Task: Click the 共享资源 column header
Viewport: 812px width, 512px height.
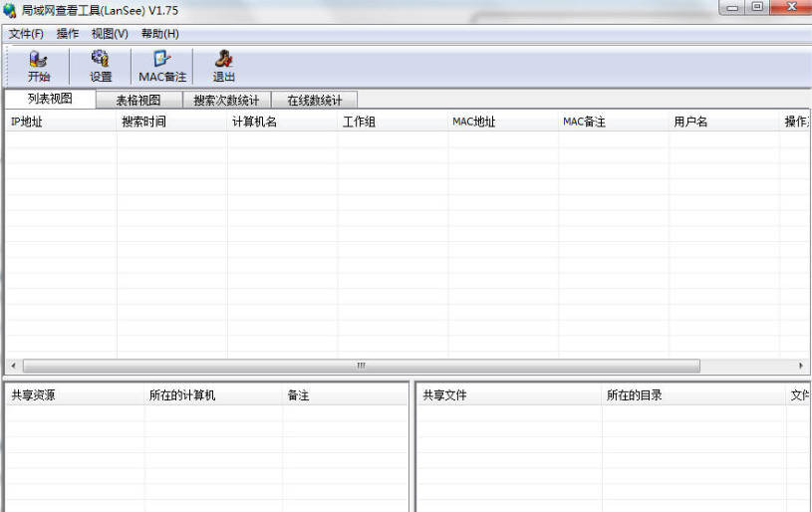Action: tap(75, 395)
